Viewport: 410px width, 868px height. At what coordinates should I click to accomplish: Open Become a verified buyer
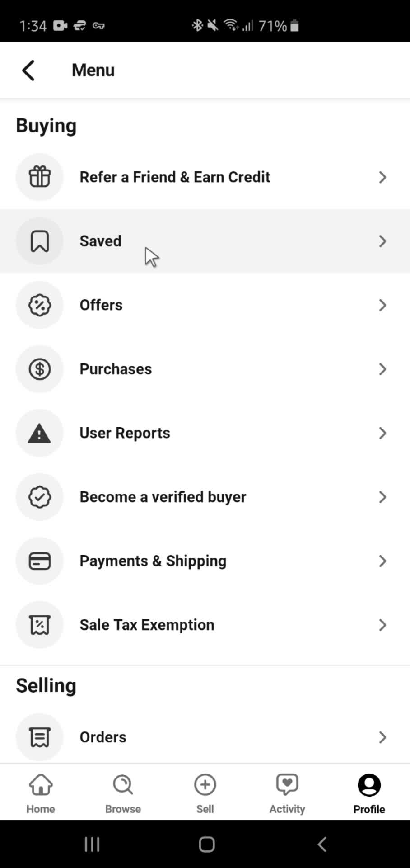coord(205,497)
